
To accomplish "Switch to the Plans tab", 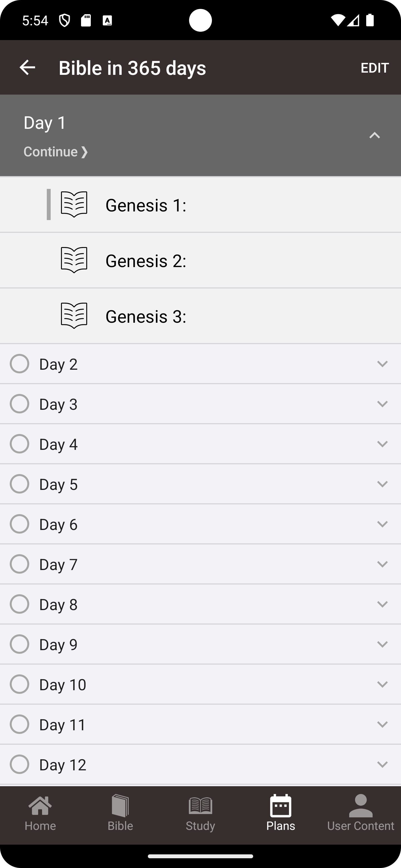I will pos(281,813).
